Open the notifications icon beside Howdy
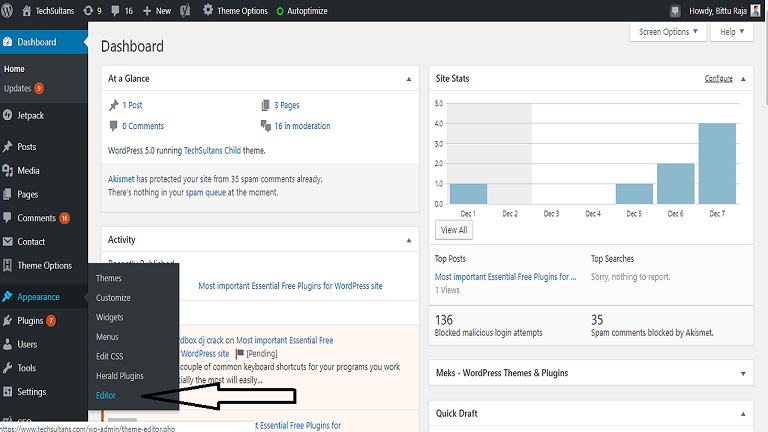The height and width of the screenshot is (432, 768). point(675,11)
